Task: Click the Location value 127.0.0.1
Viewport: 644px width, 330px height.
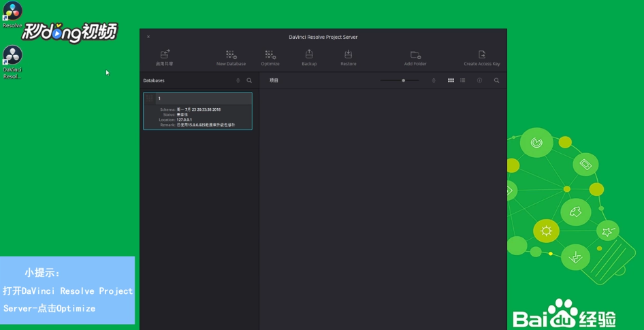Action: [x=184, y=120]
